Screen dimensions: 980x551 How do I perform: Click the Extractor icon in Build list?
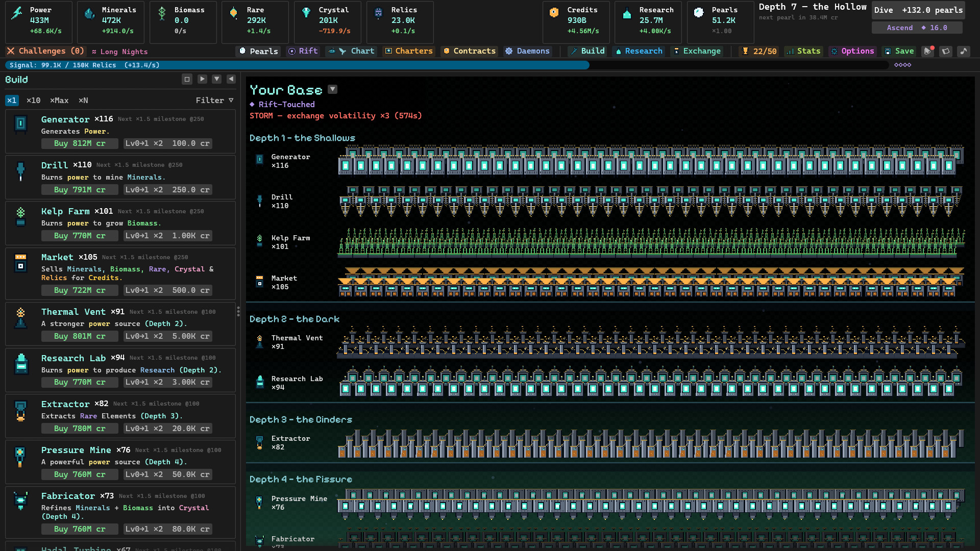click(x=21, y=410)
